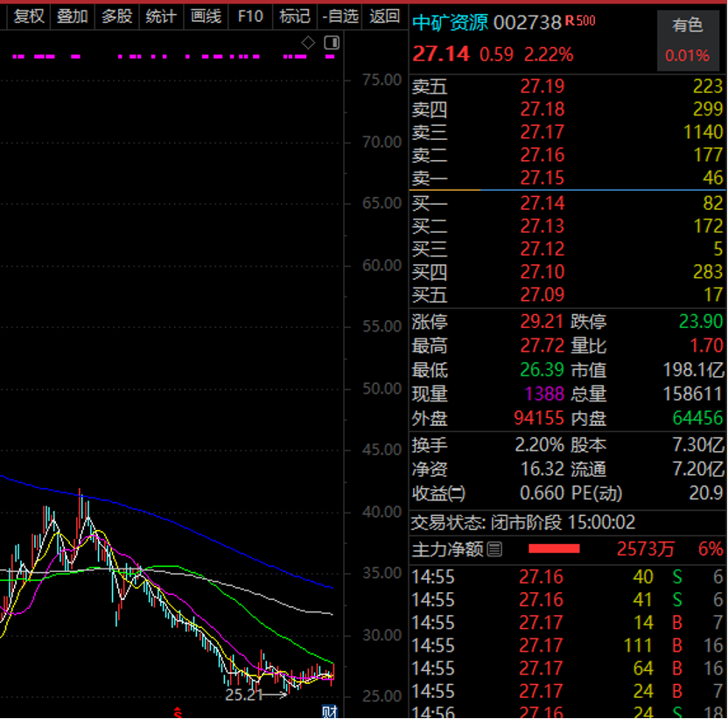Screen dimensions: 728x719
Task: Remove from watchlist via -自选
Action: 340,17
